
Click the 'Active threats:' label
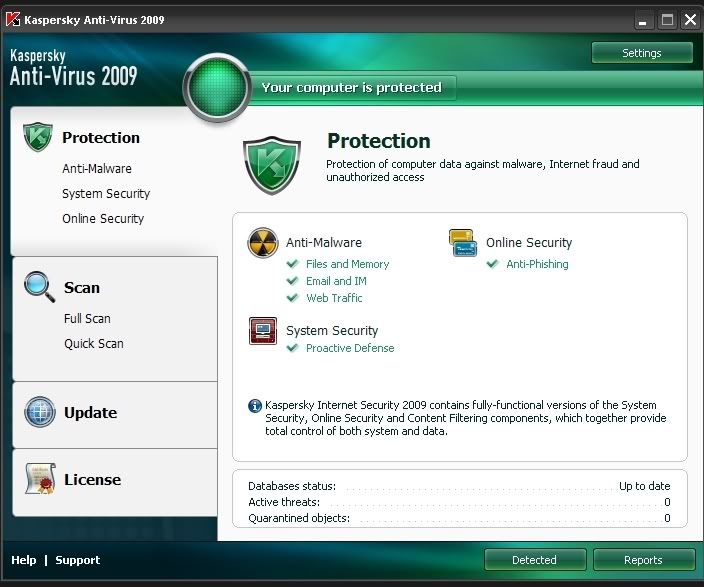284,502
